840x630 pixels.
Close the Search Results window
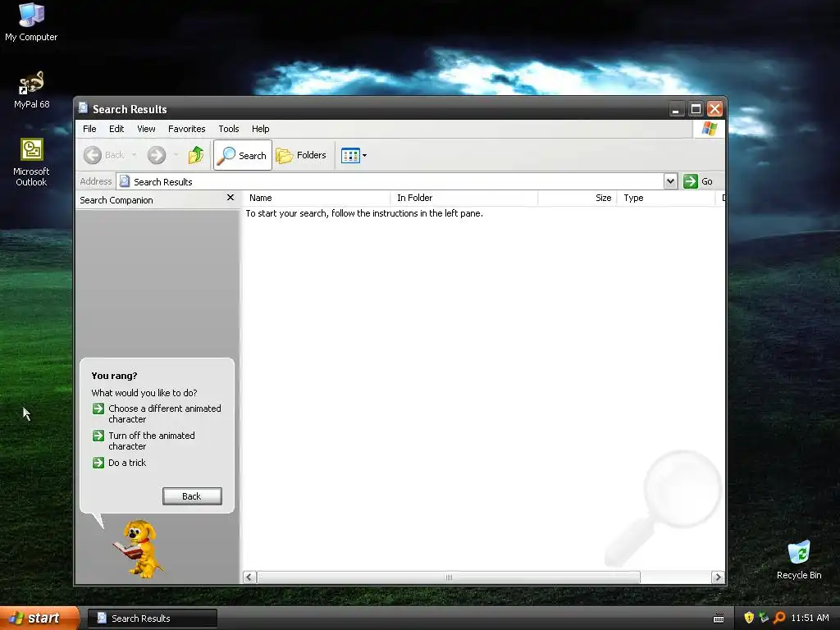point(714,109)
